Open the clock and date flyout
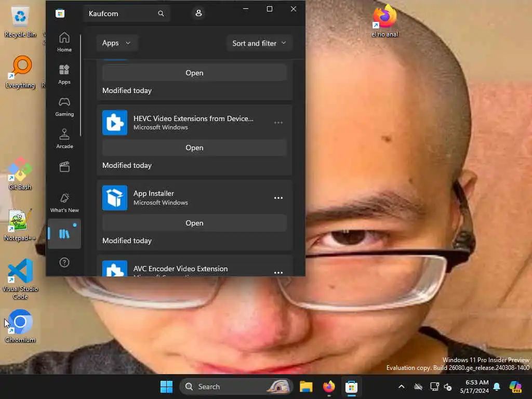 point(474,387)
